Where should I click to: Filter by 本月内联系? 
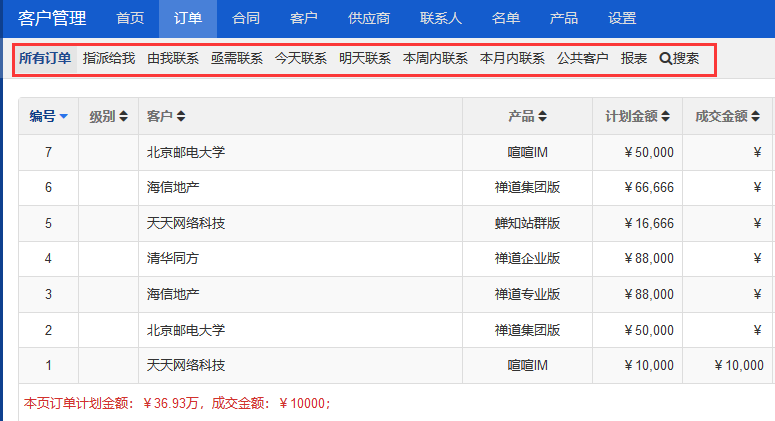512,58
